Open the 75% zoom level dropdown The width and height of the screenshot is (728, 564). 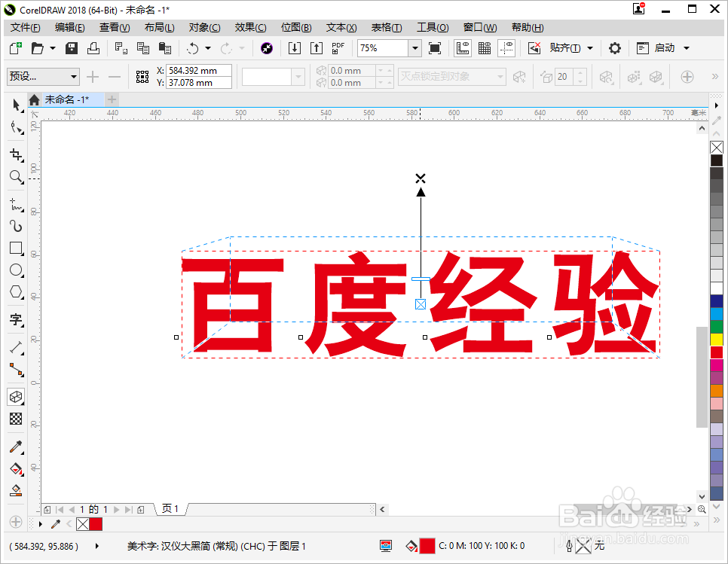point(415,48)
